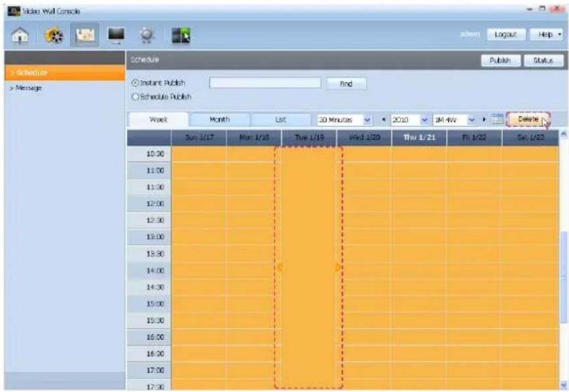
Task: Open the media film reel icon
Action: coord(54,35)
